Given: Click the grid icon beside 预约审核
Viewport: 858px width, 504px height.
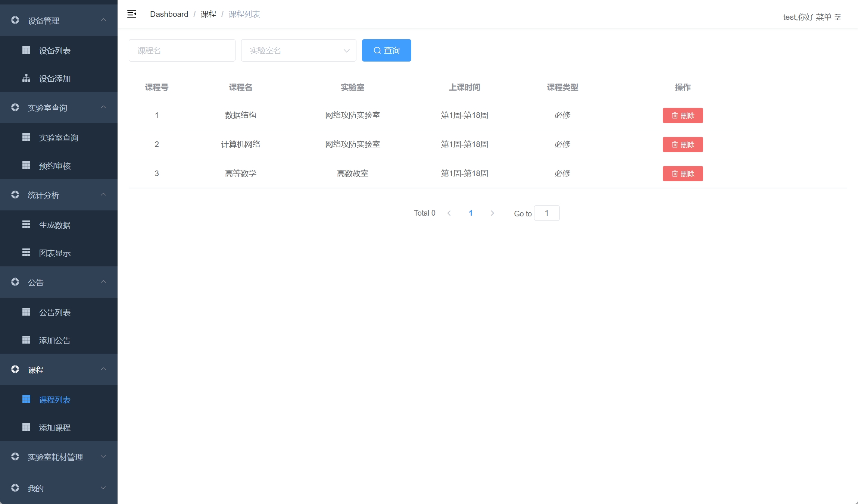Looking at the screenshot, I should [x=26, y=165].
